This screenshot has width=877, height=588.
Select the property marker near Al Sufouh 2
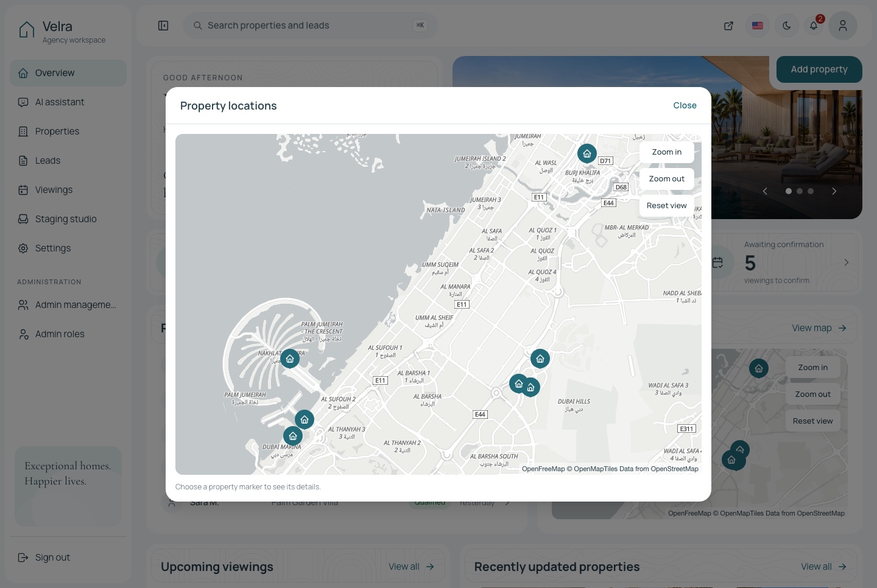pyautogui.click(x=305, y=419)
